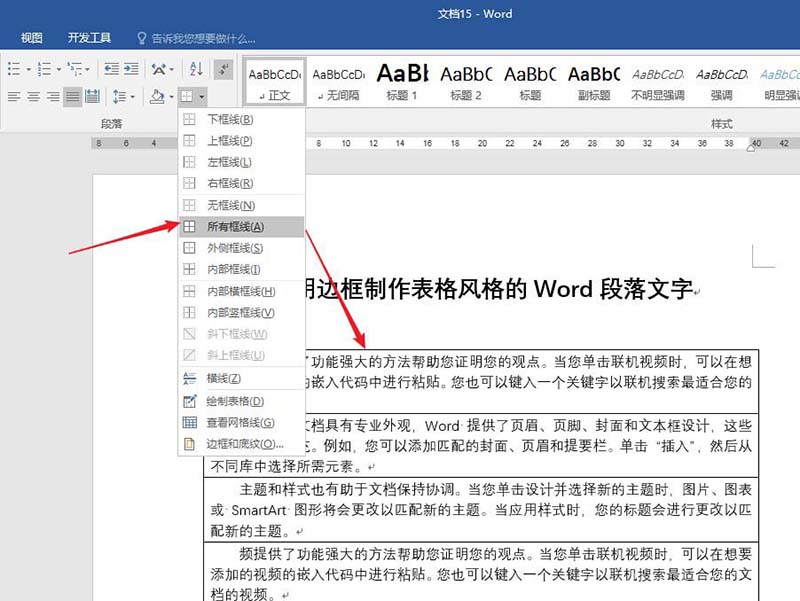Click the Tell Me search box
This screenshot has width=800, height=601.
pyautogui.click(x=203, y=38)
